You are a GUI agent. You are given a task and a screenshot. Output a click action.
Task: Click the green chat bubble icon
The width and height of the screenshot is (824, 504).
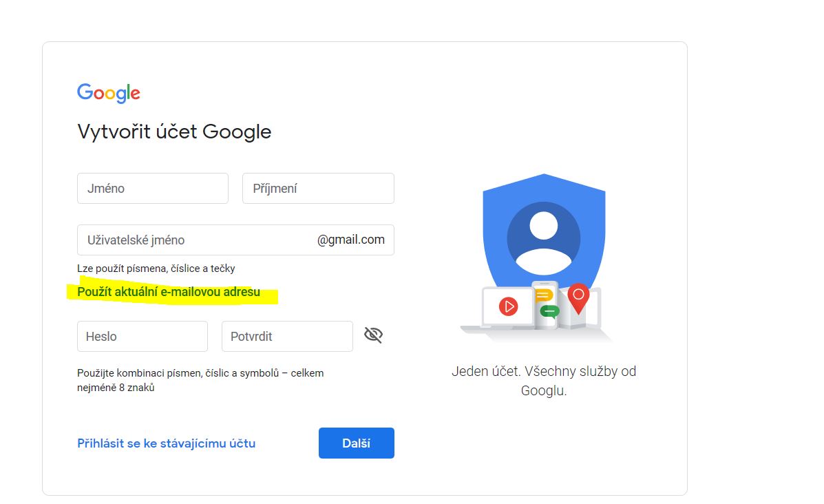[550, 312]
